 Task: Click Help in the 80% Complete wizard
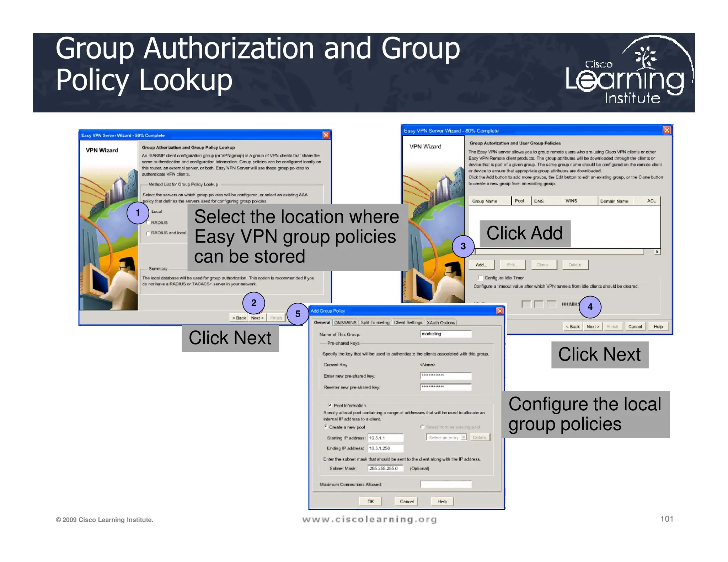(x=658, y=326)
